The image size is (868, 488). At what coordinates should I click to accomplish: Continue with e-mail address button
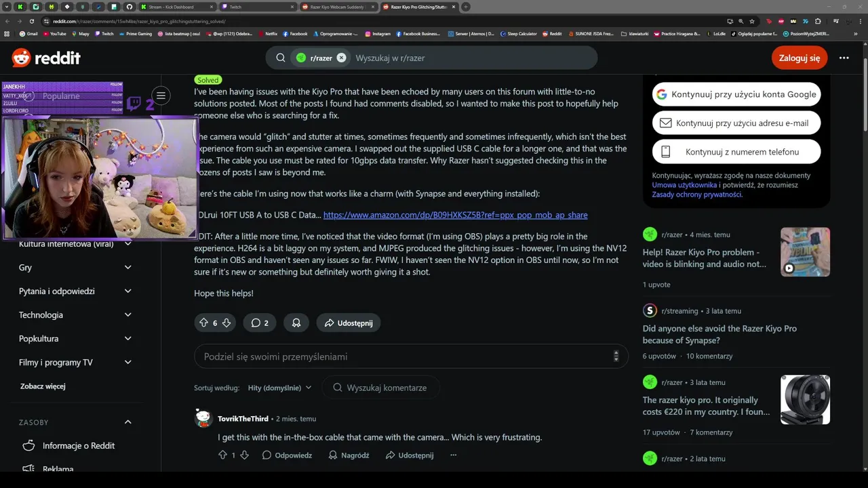click(x=736, y=123)
